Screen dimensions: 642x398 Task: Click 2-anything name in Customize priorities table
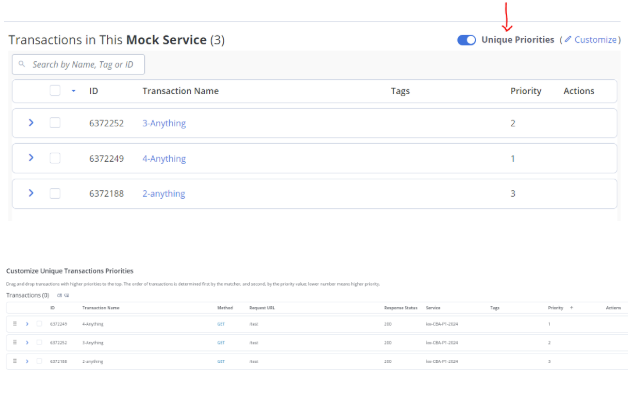click(x=93, y=362)
